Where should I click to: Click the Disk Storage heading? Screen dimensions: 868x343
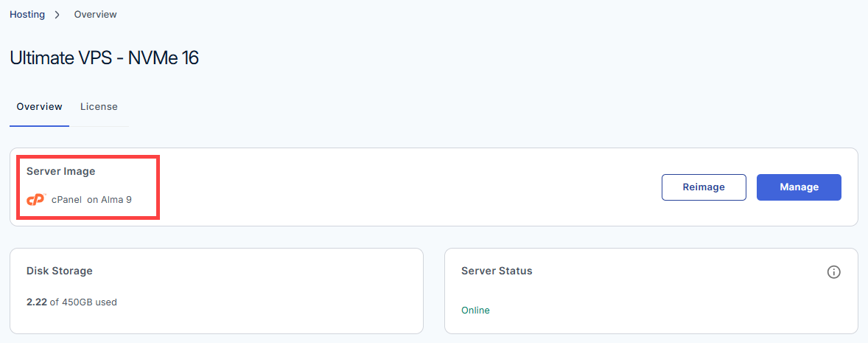[59, 271]
